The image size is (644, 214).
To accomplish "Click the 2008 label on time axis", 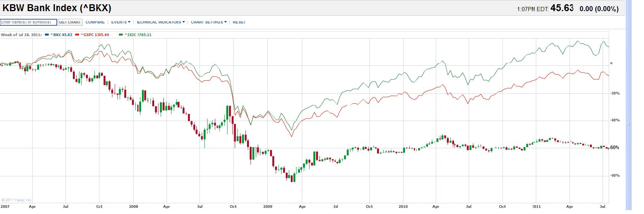I will (133, 207).
